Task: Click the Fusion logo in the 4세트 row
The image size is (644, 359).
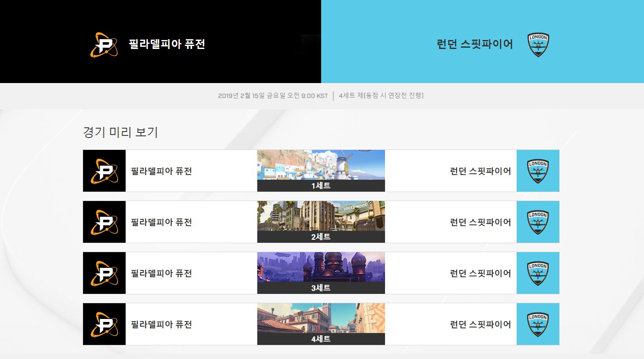Action: tap(104, 324)
